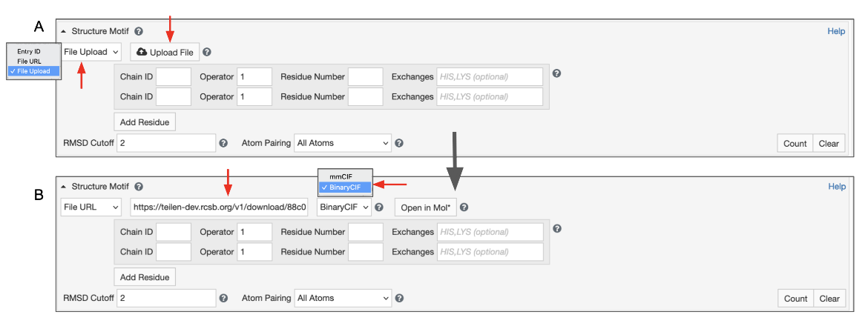
Task: Click the file URL text field
Action: [220, 207]
